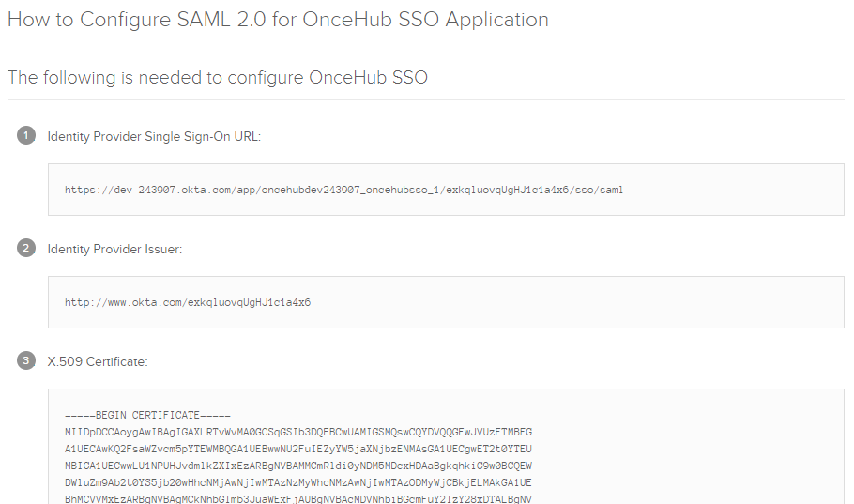This screenshot has width=854, height=504.
Task: Click the BEGIN CERTIFICATE line
Action: click(x=147, y=415)
